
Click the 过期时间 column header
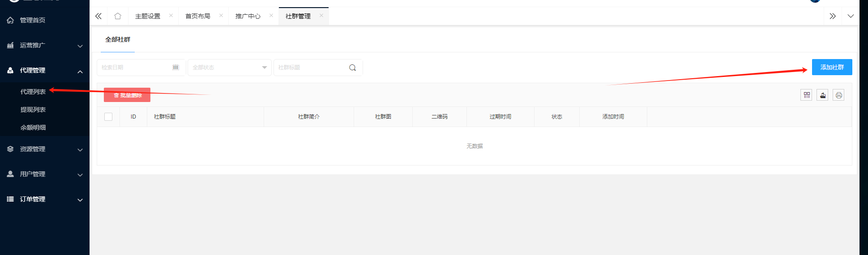coord(500,117)
